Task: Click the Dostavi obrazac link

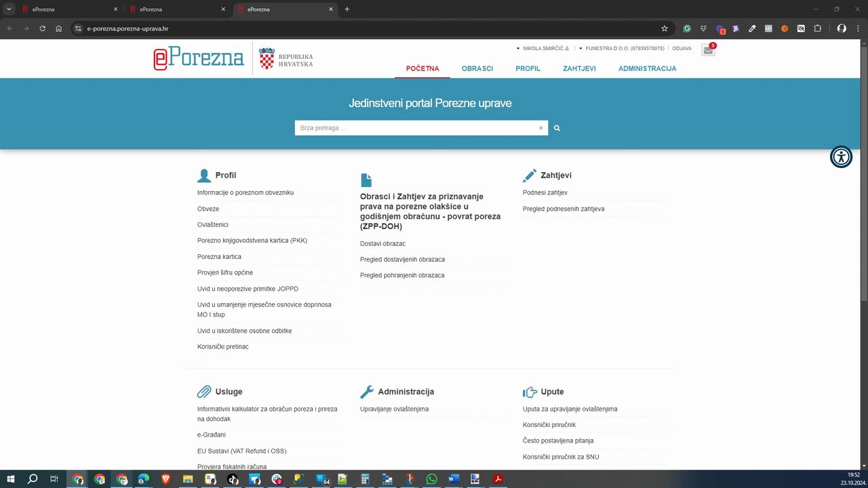Action: 382,244
